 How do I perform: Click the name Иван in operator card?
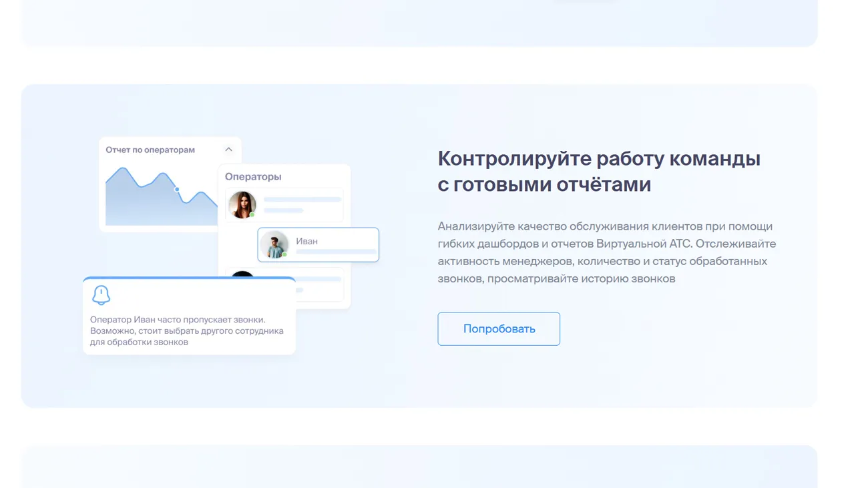point(306,241)
